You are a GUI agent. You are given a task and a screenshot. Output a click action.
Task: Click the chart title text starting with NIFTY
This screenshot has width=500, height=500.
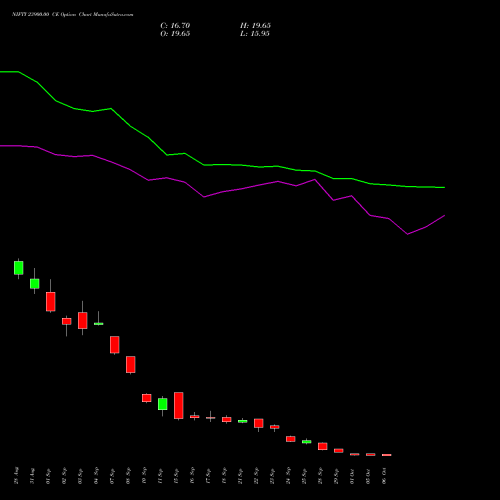(x=73, y=15)
